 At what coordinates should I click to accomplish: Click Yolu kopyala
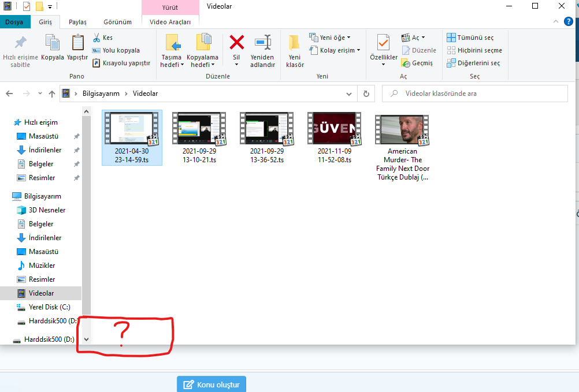[116, 51]
